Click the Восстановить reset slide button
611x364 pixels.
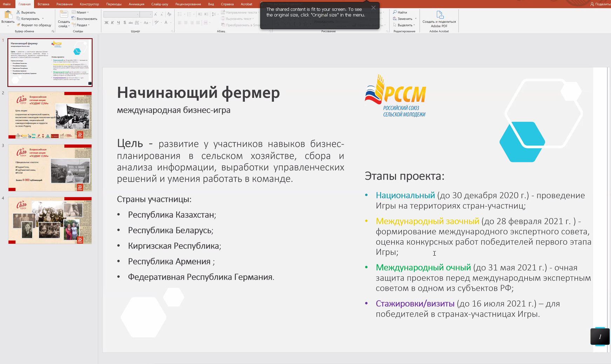click(x=84, y=19)
